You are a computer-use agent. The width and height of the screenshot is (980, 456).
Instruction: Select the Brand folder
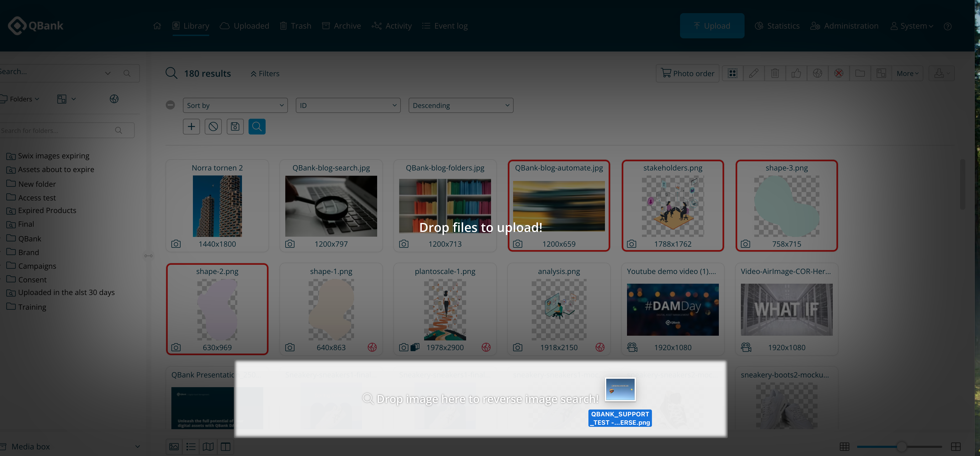[x=23, y=252]
